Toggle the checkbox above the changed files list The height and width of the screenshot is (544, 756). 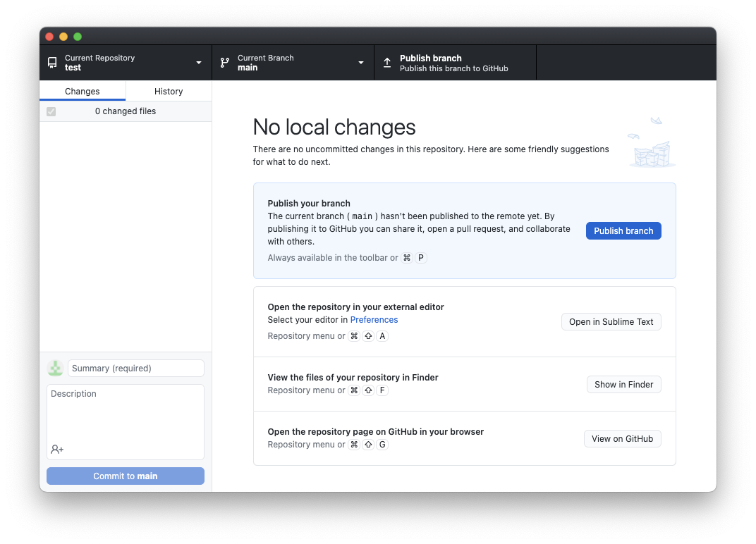click(x=50, y=111)
